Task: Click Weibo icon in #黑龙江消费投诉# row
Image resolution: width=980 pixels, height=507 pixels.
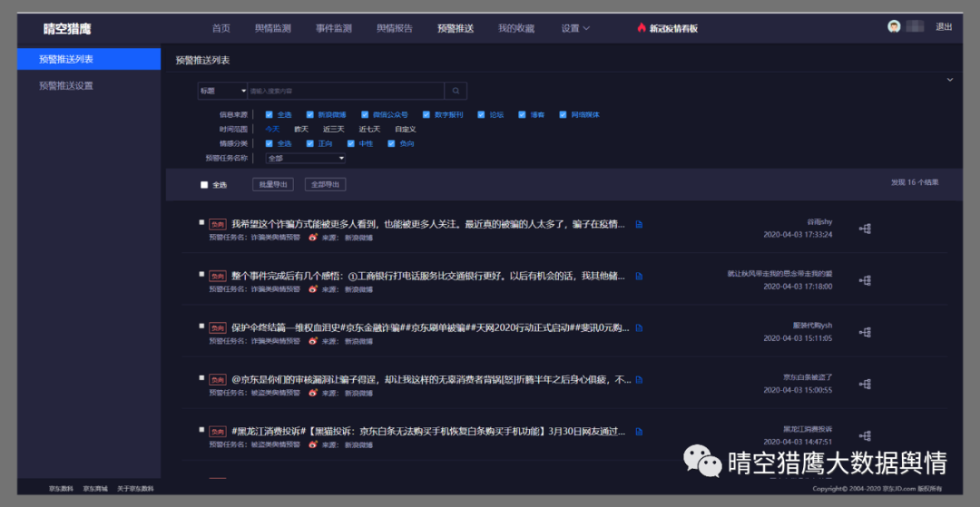Action: coord(312,444)
